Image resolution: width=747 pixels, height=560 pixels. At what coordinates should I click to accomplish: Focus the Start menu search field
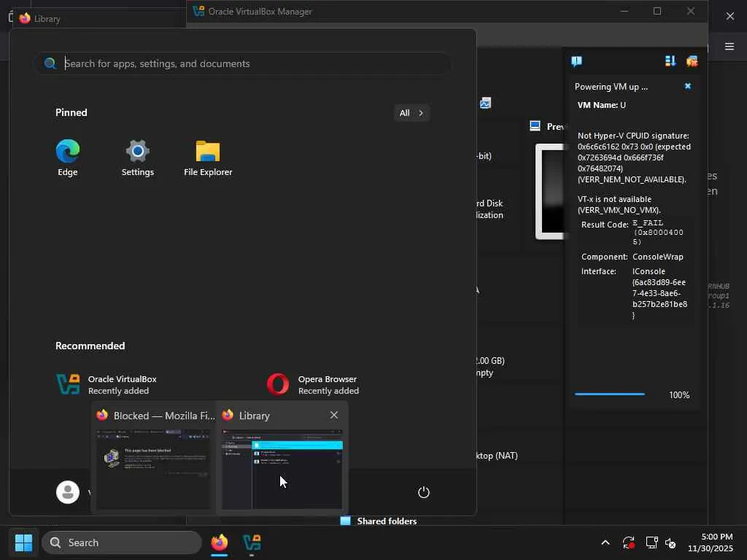pyautogui.click(x=242, y=63)
